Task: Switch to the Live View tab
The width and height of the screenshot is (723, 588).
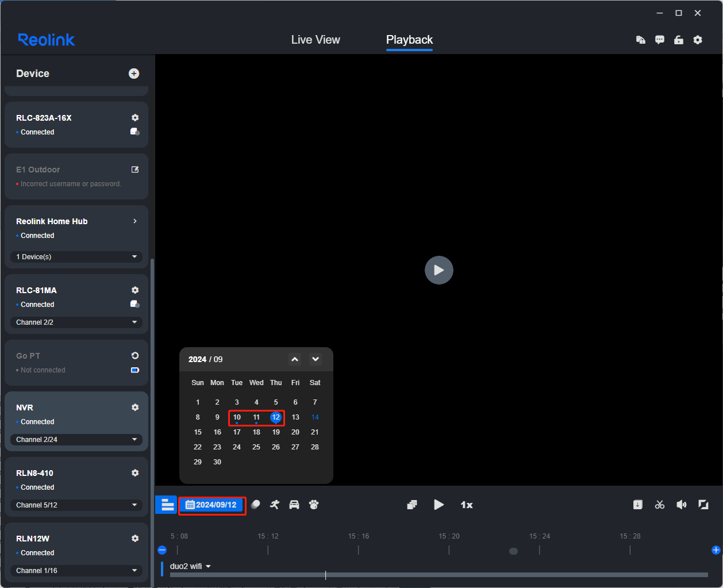Action: [x=316, y=40]
